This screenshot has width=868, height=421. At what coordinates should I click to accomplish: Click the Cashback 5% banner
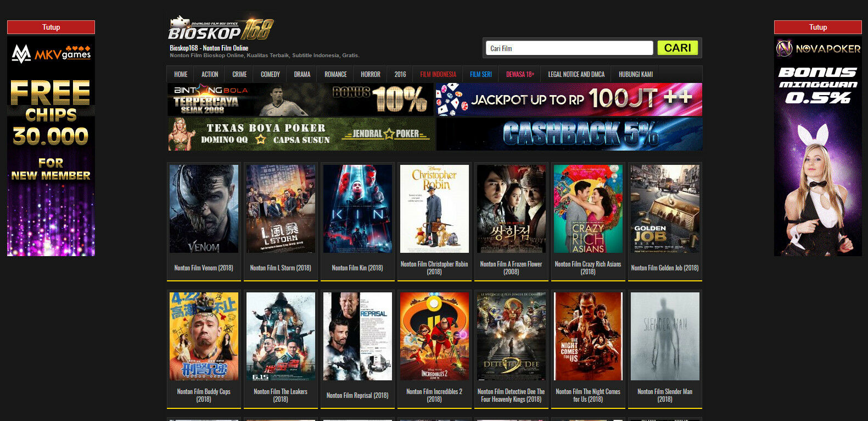pos(569,134)
